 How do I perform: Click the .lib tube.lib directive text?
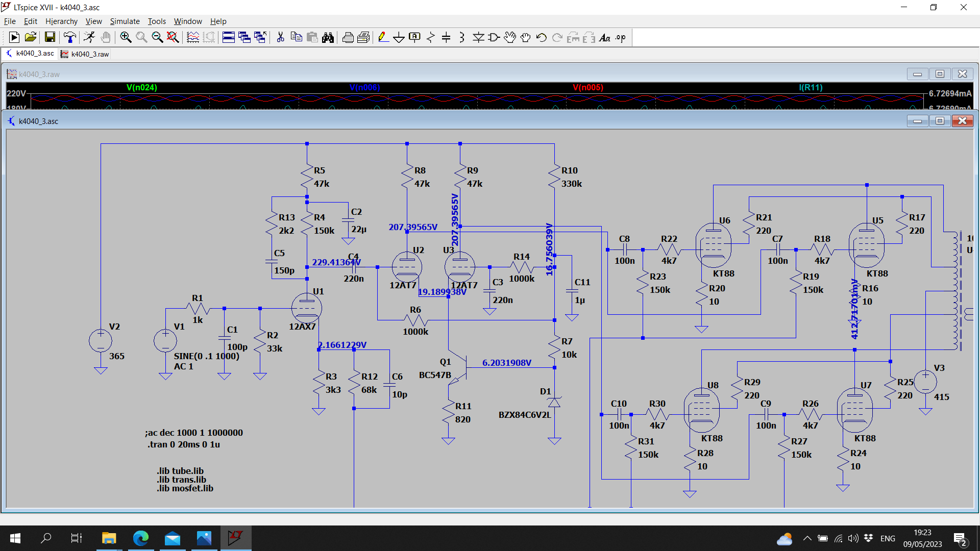[x=180, y=471]
